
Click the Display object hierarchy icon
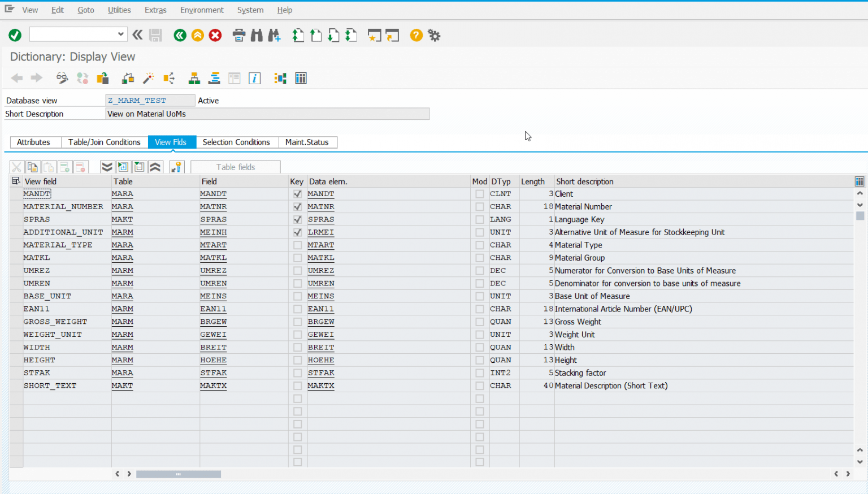click(x=194, y=78)
